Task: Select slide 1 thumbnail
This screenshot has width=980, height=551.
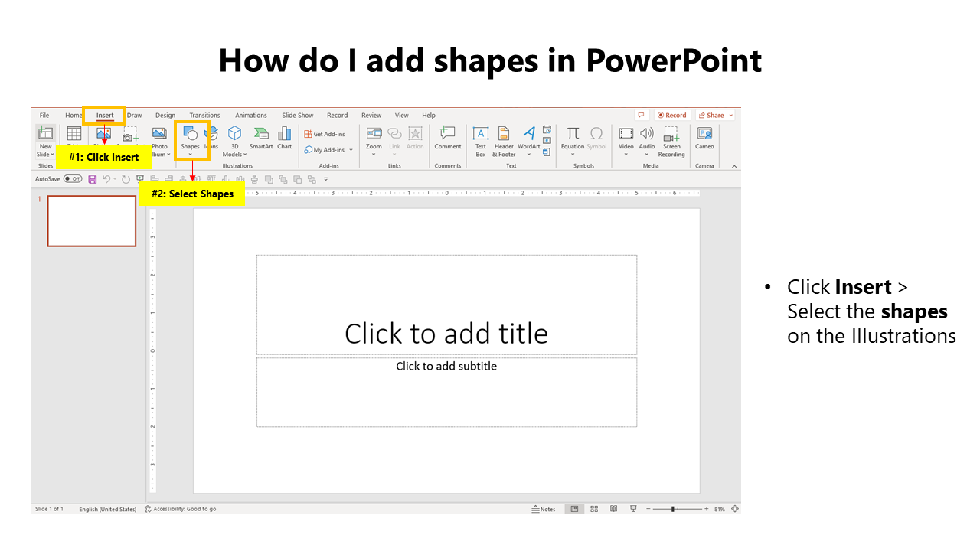Action: click(x=92, y=221)
